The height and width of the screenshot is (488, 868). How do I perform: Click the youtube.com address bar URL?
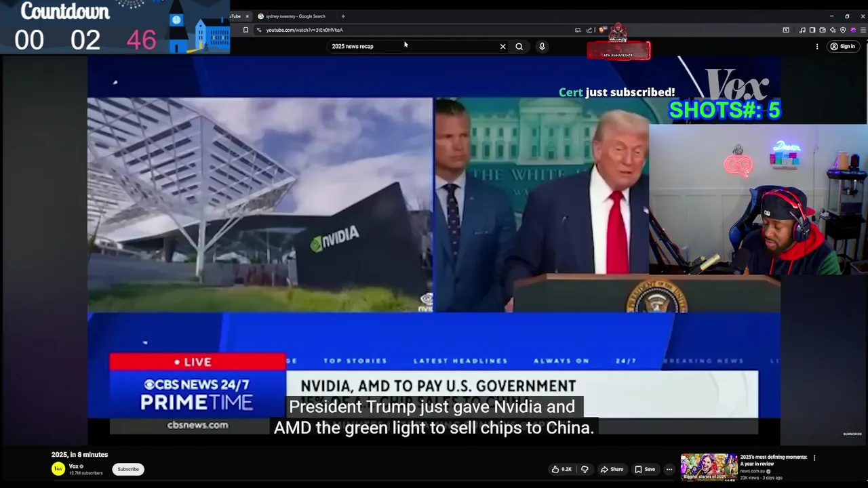pos(304,30)
